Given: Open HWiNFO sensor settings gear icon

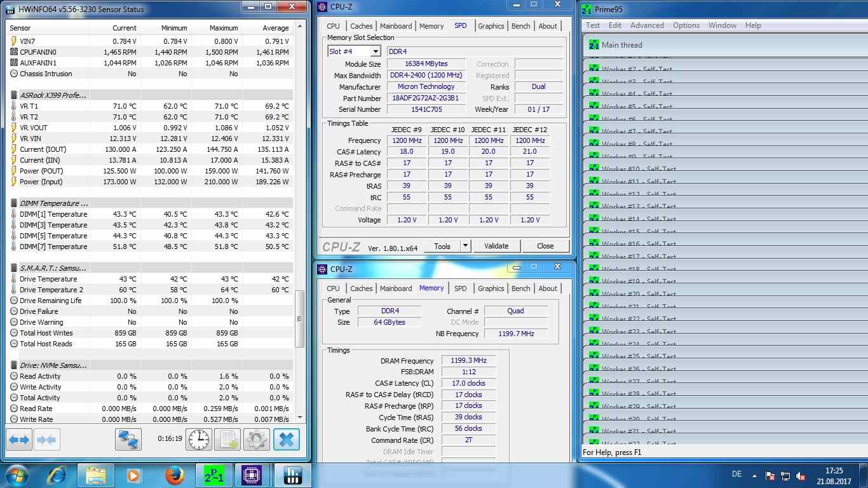Looking at the screenshot, I should pos(256,439).
